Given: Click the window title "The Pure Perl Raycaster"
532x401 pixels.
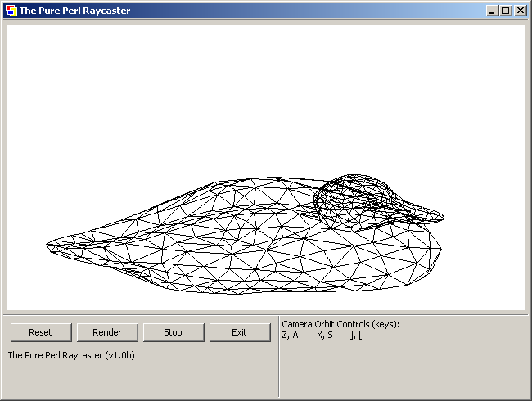Looking at the screenshot, I should pyautogui.click(x=74, y=11).
